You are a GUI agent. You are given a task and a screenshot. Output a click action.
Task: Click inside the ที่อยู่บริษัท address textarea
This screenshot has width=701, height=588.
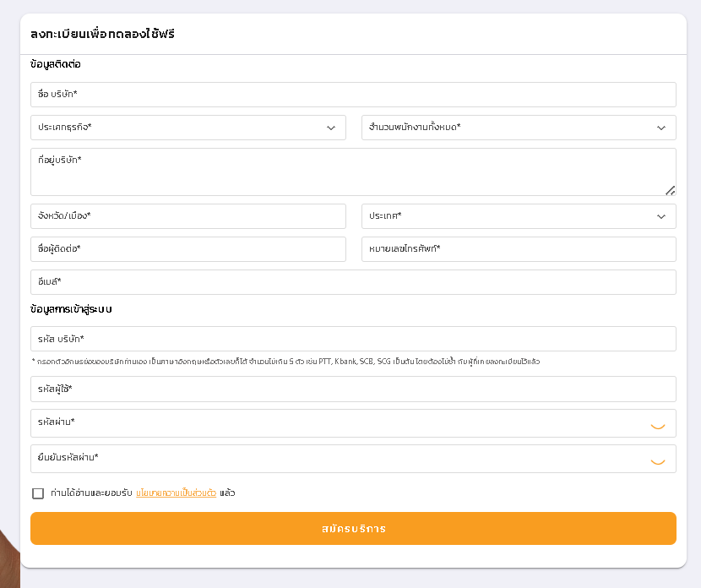click(353, 169)
